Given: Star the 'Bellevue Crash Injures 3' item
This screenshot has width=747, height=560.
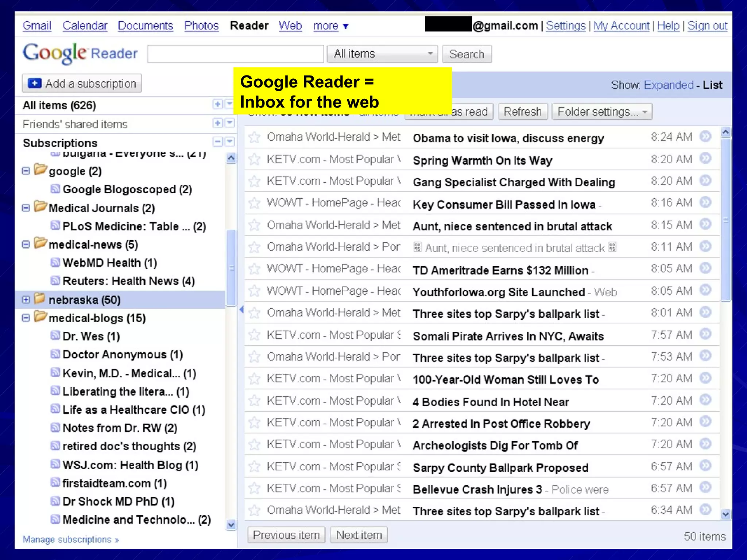Looking at the screenshot, I should point(254,488).
